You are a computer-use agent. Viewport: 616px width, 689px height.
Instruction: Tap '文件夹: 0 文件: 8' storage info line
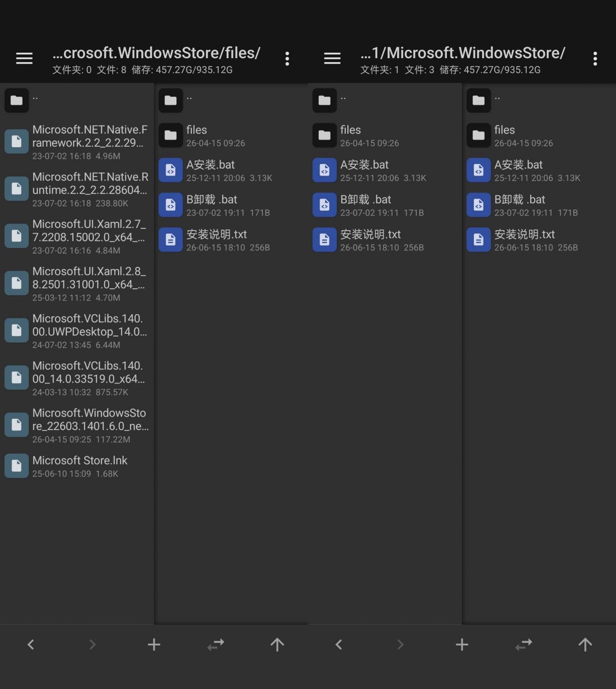point(143,70)
